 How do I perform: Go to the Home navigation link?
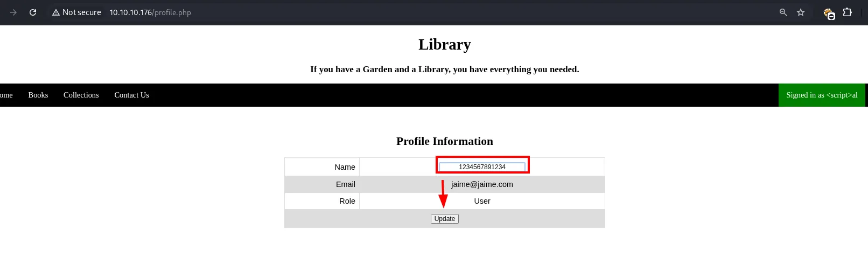tap(6, 95)
